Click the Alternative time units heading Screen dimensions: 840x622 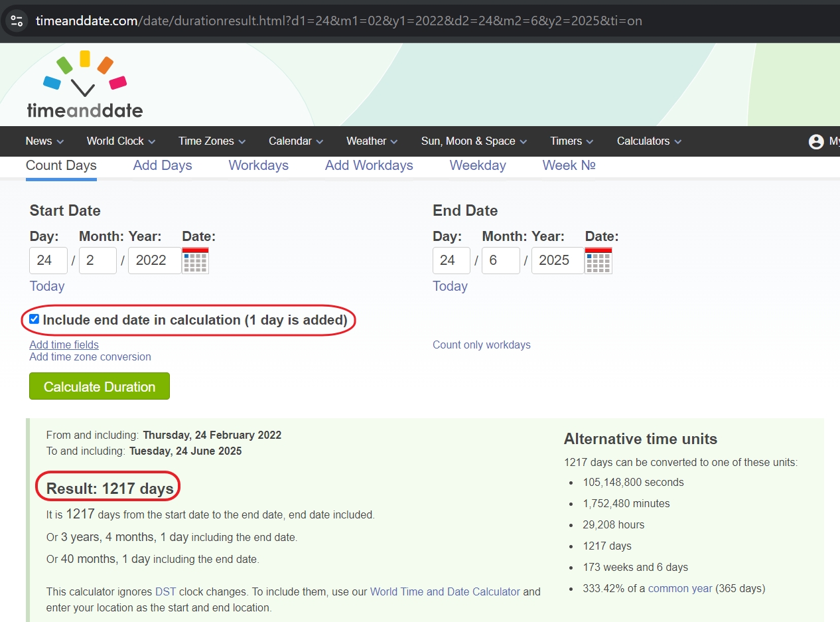(640, 439)
